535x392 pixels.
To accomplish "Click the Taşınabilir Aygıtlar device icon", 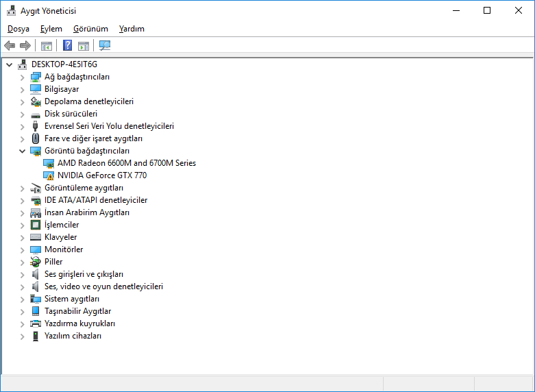I will point(36,311).
